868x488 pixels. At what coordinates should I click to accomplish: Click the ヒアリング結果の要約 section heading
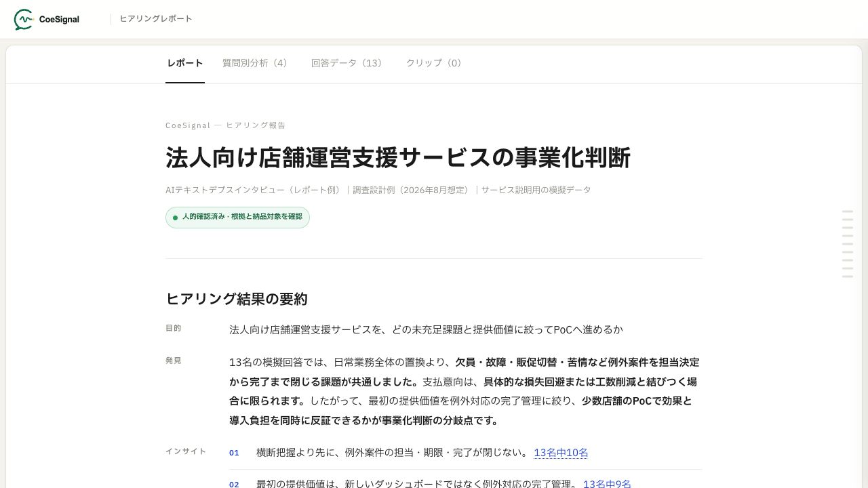(237, 299)
